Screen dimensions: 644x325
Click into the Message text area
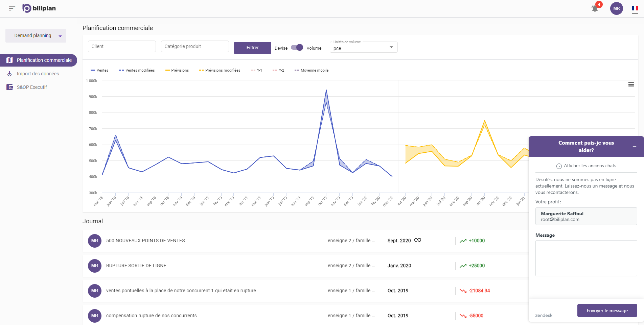pyautogui.click(x=586, y=258)
